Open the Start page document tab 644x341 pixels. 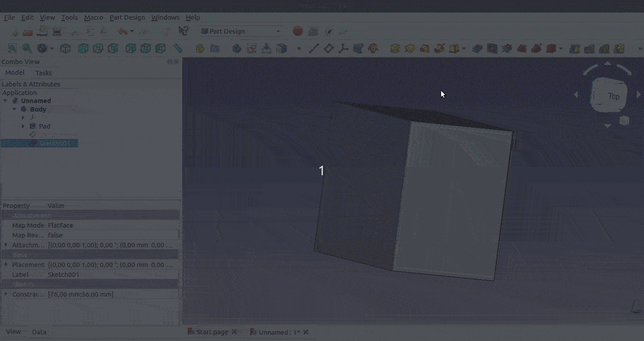coord(212,332)
